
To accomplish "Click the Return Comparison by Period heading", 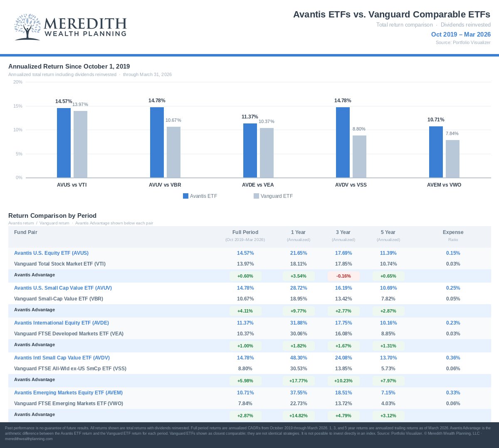I will tap(52, 216).
